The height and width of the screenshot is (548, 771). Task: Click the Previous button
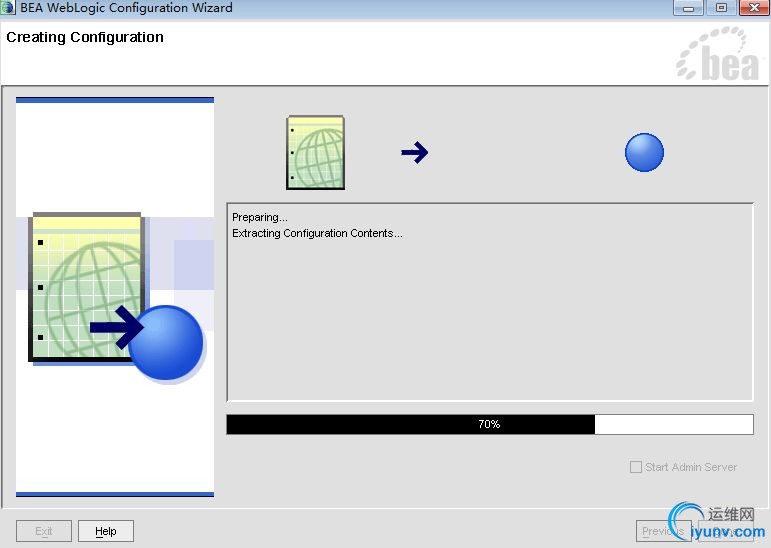coord(663,531)
